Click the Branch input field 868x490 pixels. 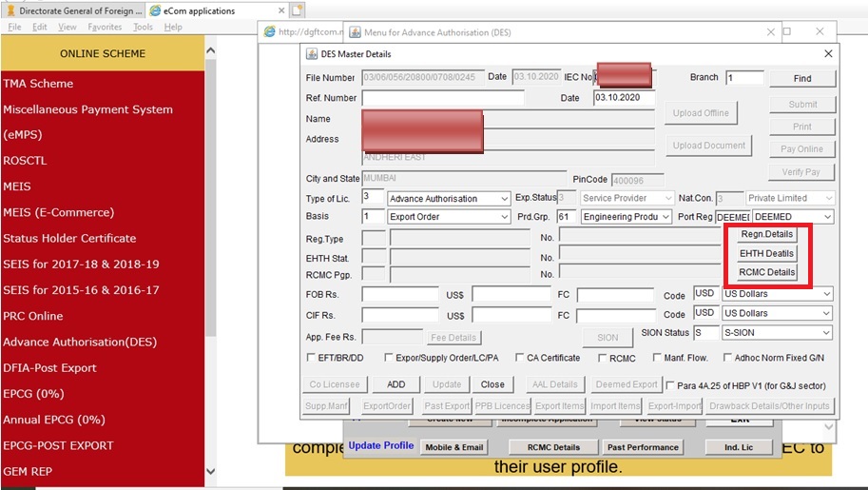744,78
